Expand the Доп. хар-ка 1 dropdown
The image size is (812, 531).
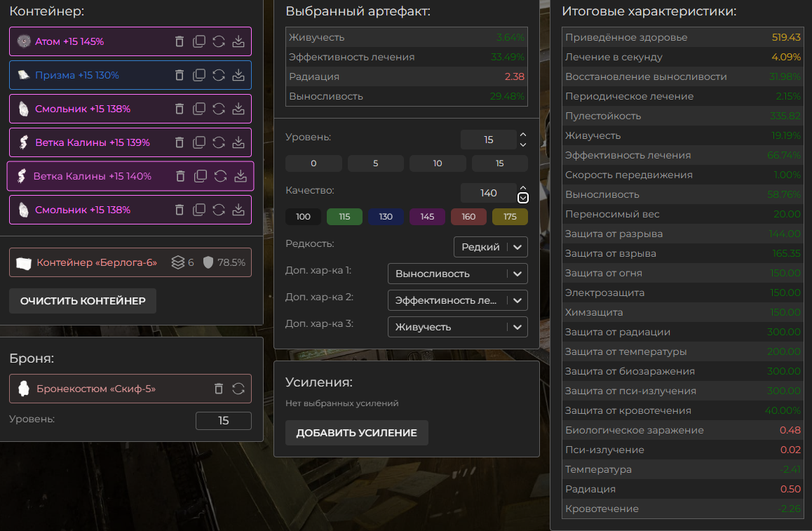click(457, 274)
